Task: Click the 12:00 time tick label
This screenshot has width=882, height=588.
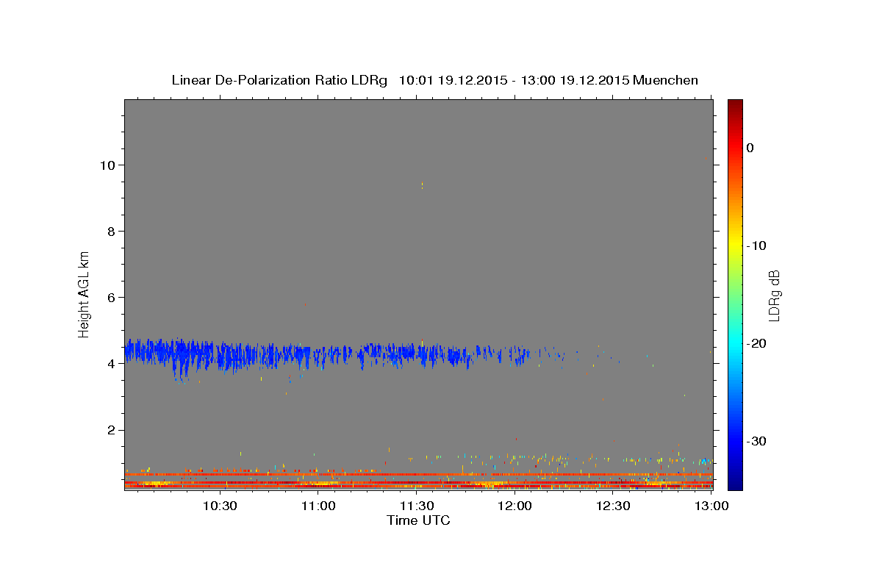Action: point(515,506)
